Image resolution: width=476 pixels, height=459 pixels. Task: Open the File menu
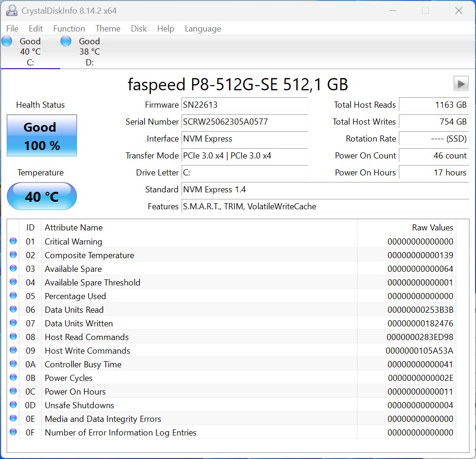pyautogui.click(x=12, y=29)
